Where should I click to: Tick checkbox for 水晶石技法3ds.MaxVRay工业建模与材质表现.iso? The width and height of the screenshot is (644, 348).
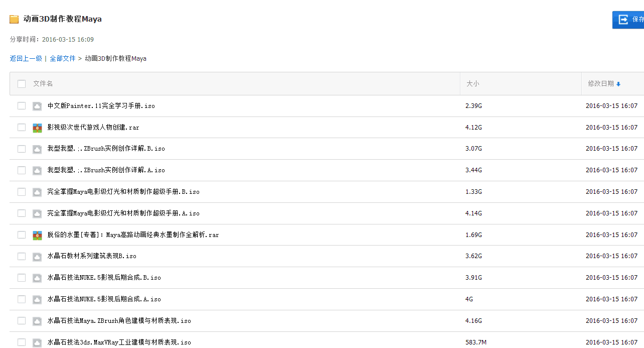coord(22,342)
